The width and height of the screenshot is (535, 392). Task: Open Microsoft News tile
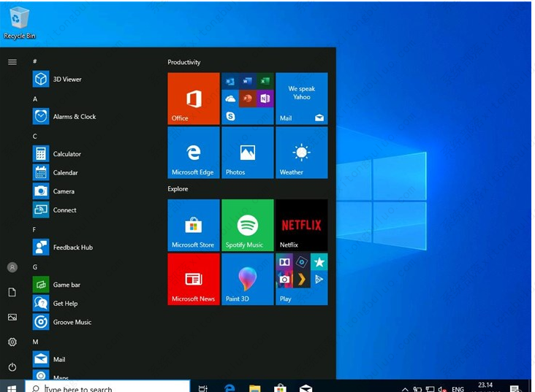click(193, 279)
